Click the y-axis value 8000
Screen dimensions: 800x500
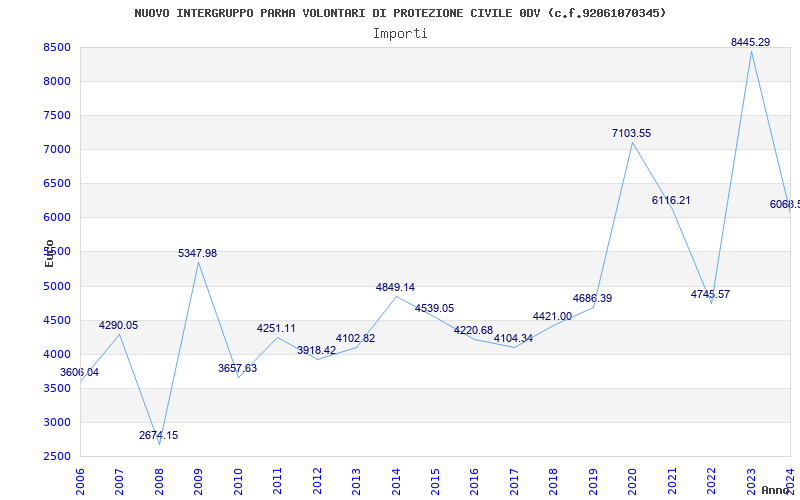tap(57, 82)
